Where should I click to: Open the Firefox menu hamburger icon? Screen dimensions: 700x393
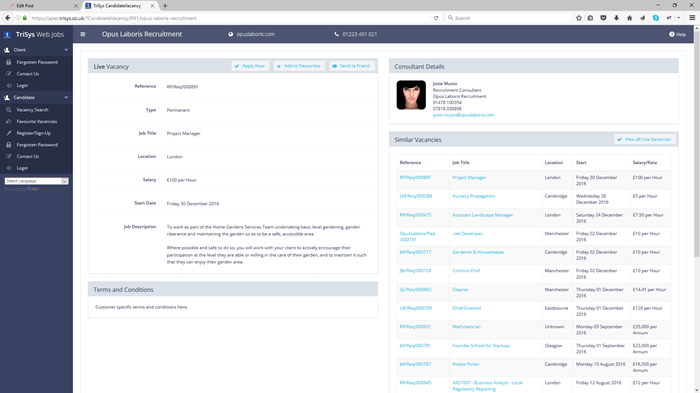[692, 18]
